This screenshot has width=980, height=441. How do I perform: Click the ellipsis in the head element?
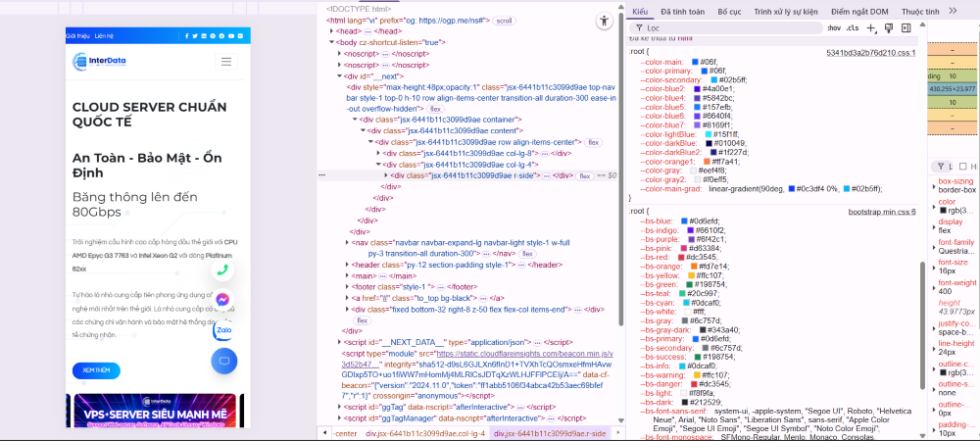(x=367, y=31)
